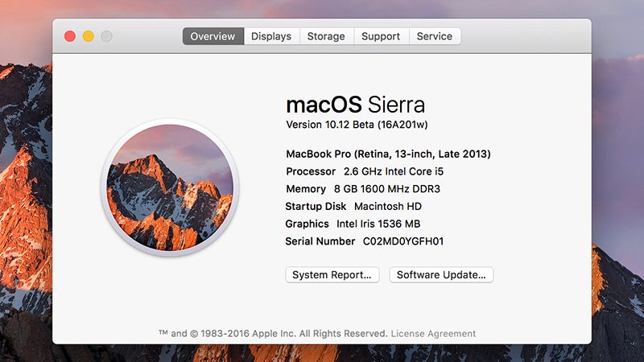644x362 pixels.
Task: Click the Apple copyright notice text
Action: [273, 334]
